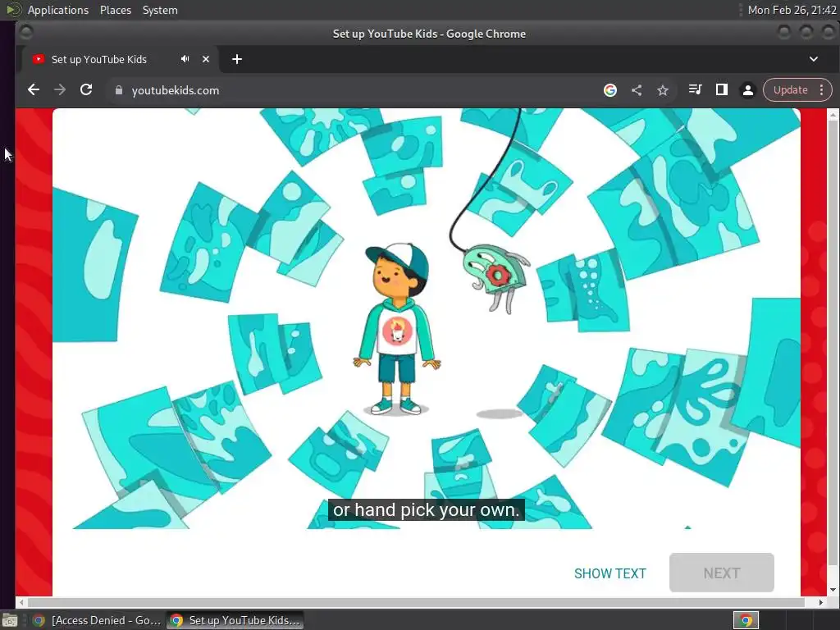Click caption text 'or hand pick your own.'
Screen dimensions: 840x630
click(427, 510)
